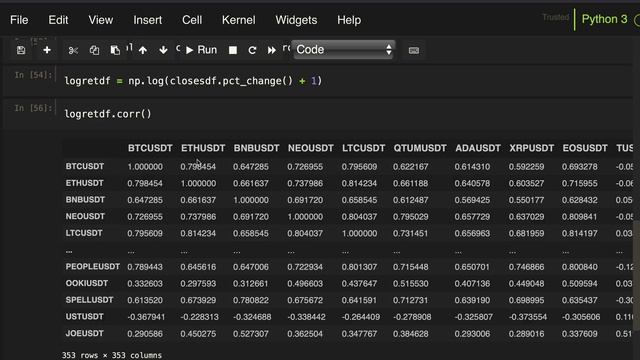
Task: Click the XRPUSDT column header
Action: coord(531,148)
